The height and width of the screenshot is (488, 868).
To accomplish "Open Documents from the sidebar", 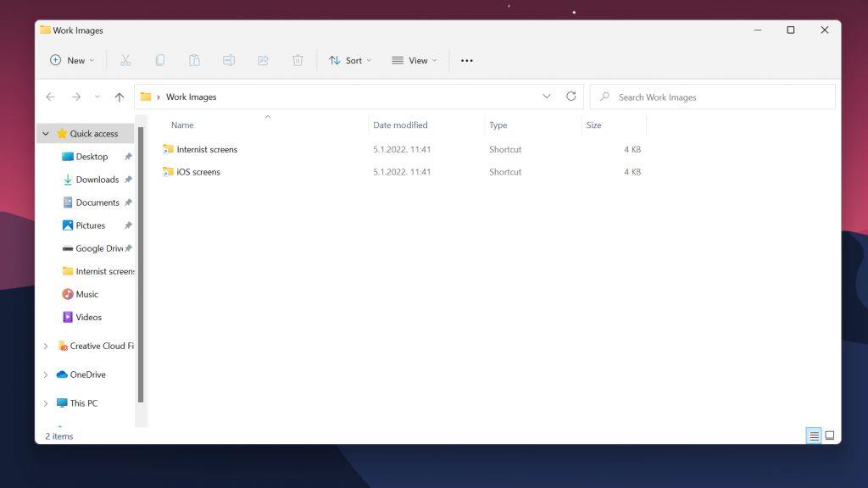I will 97,202.
